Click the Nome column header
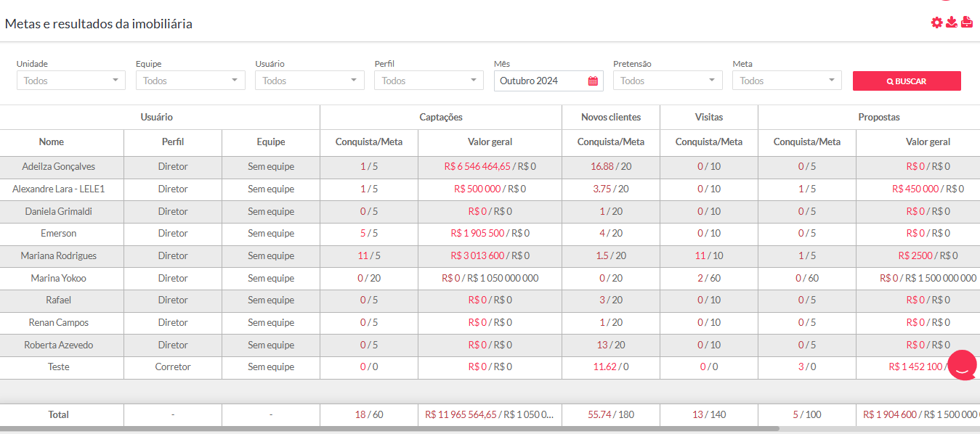 click(x=52, y=142)
